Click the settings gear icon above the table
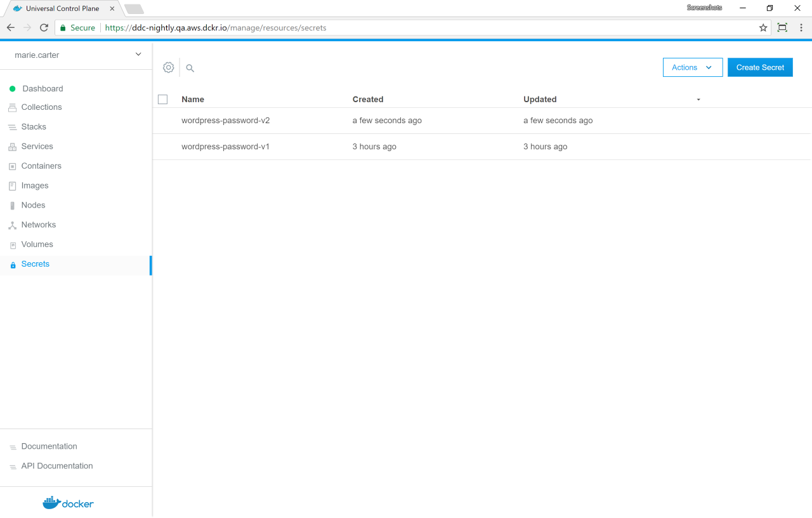Image resolution: width=812 pixels, height=518 pixels. (x=168, y=67)
